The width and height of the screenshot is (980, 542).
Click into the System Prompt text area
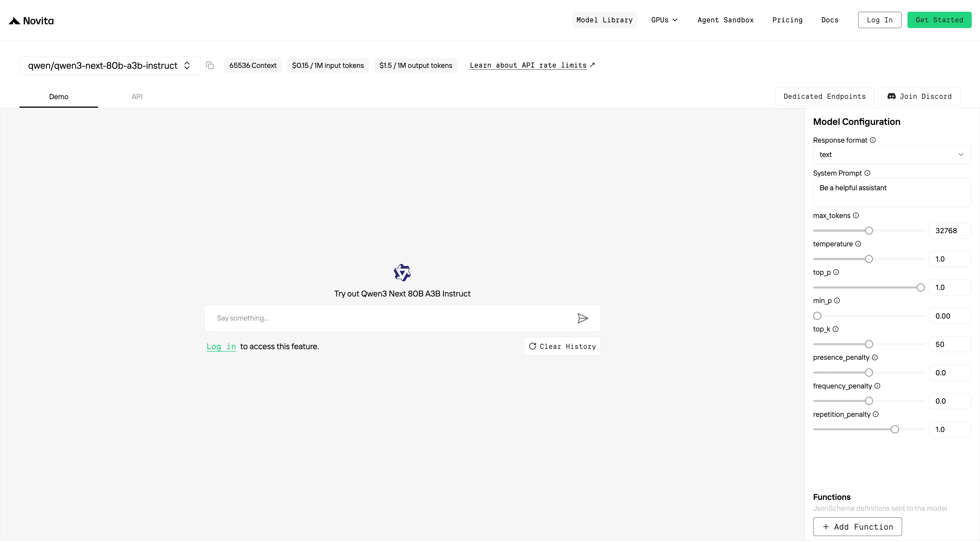pyautogui.click(x=892, y=193)
